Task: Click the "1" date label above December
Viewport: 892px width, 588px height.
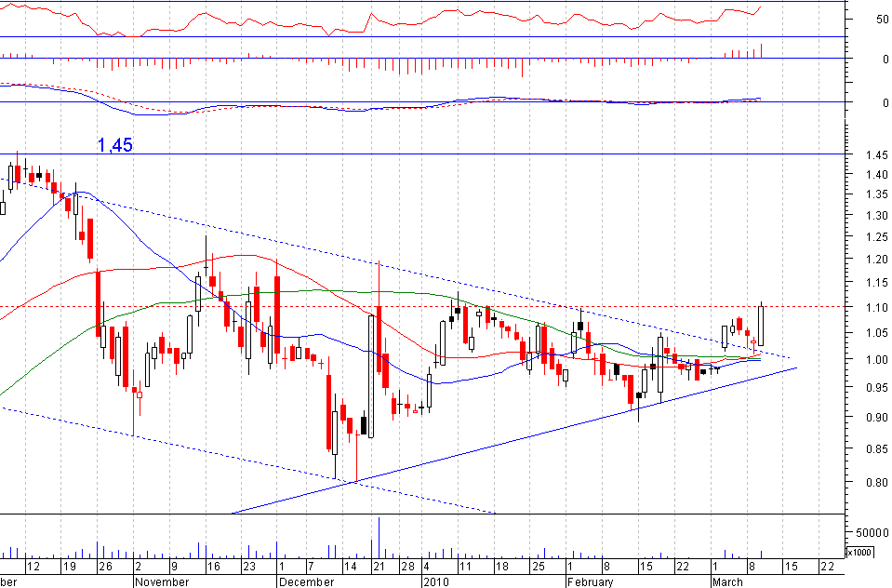Action: click(x=282, y=567)
